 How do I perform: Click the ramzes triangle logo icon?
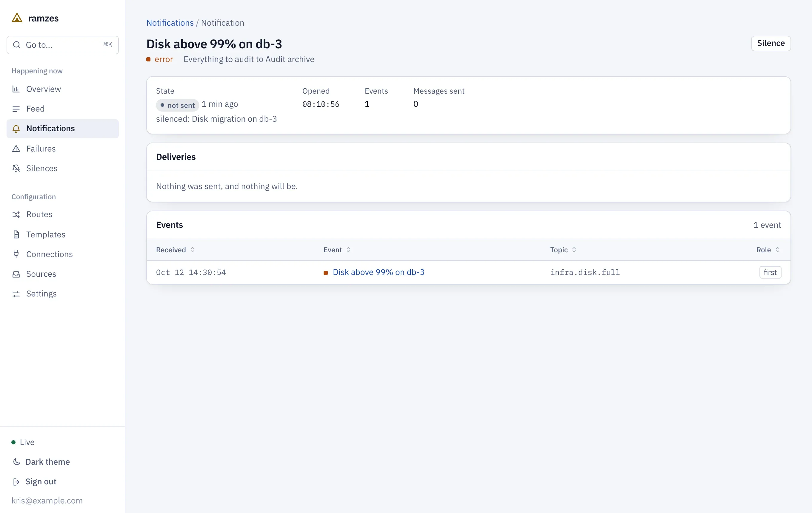pyautogui.click(x=17, y=18)
